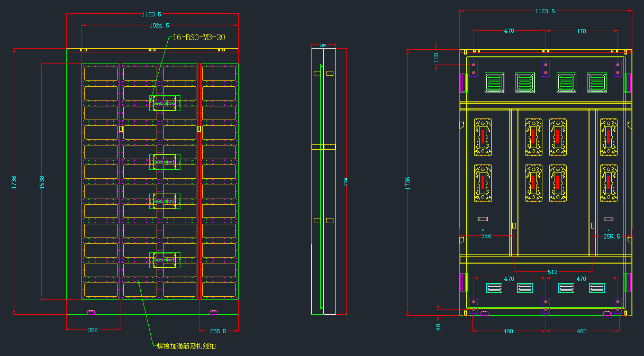Click the leftmost bottom-row ventilation louver

point(494,288)
